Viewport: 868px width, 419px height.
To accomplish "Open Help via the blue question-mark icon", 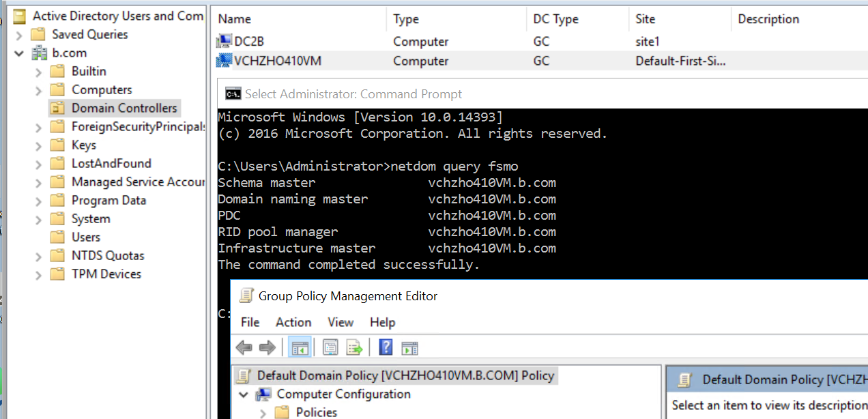I will tap(386, 347).
